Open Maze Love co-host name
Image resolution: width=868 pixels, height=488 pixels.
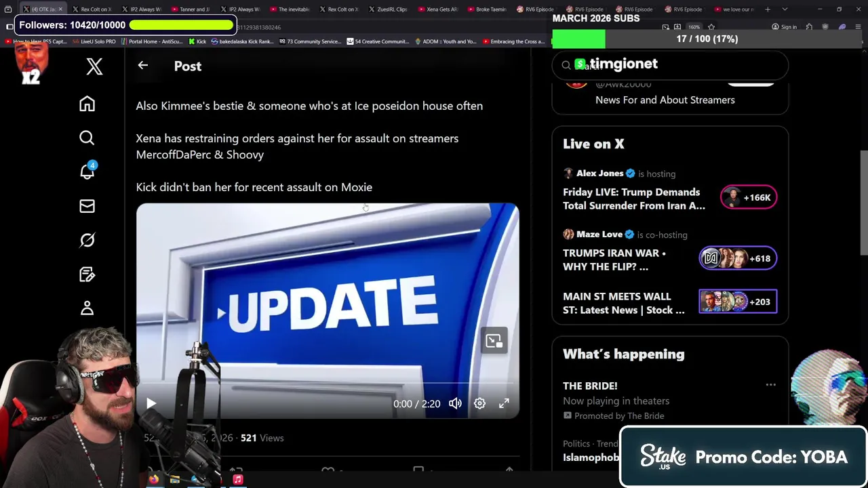click(x=599, y=235)
